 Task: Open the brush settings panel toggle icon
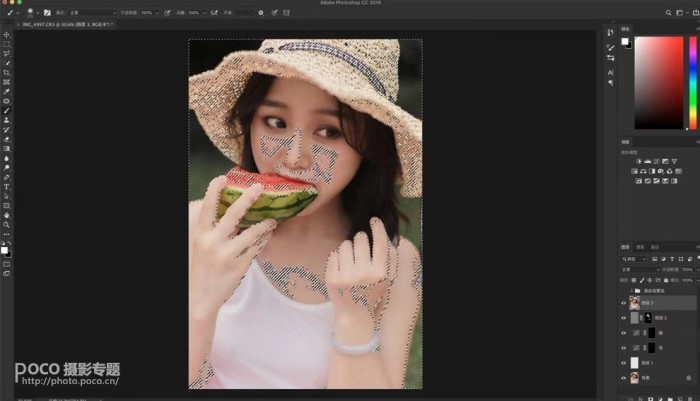pyautogui.click(x=47, y=13)
